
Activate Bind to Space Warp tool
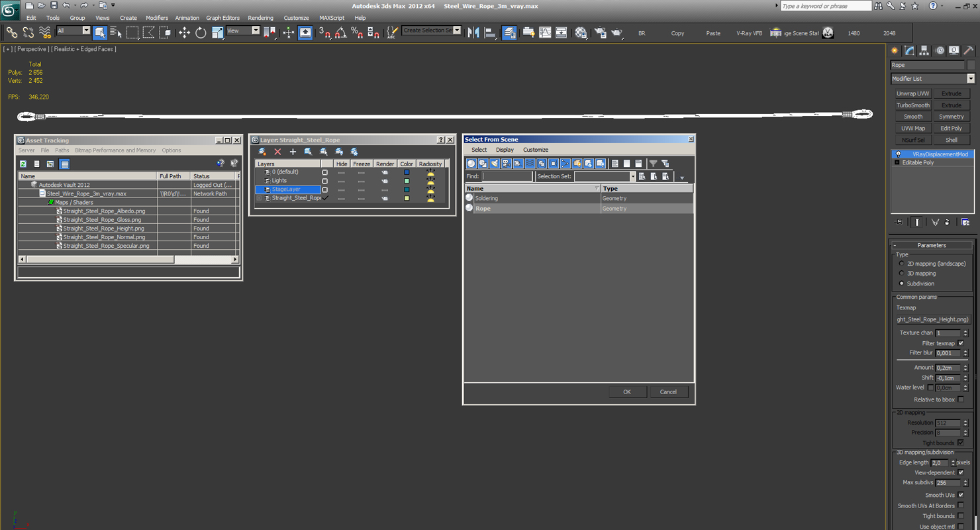tap(45, 32)
